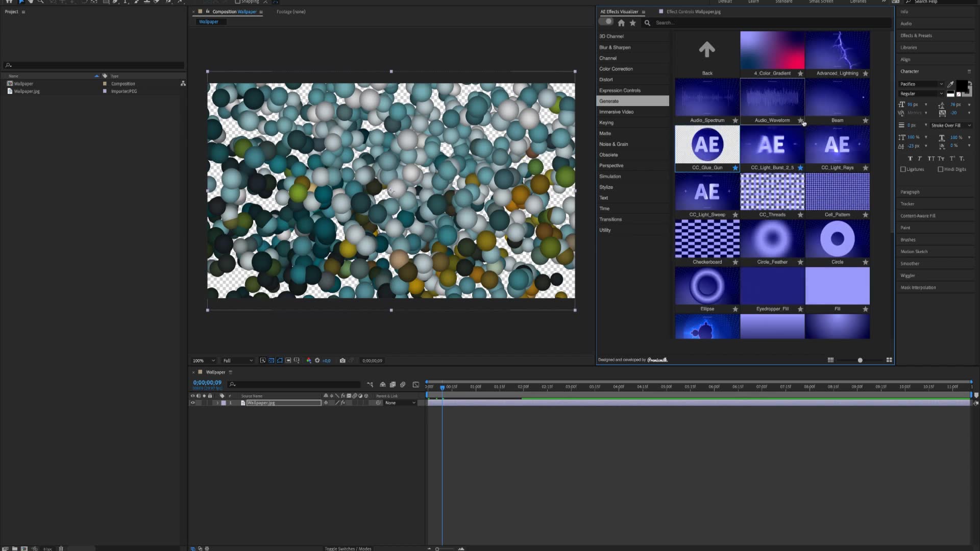Toggle the Effects Visualizer on/off switch
This screenshot has width=980, height=551.
click(x=606, y=22)
